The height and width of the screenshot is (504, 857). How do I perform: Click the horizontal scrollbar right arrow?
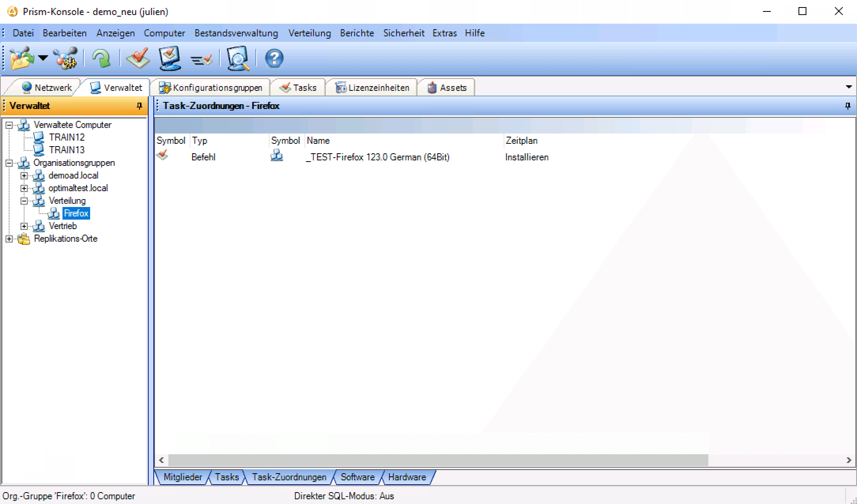[x=849, y=460]
